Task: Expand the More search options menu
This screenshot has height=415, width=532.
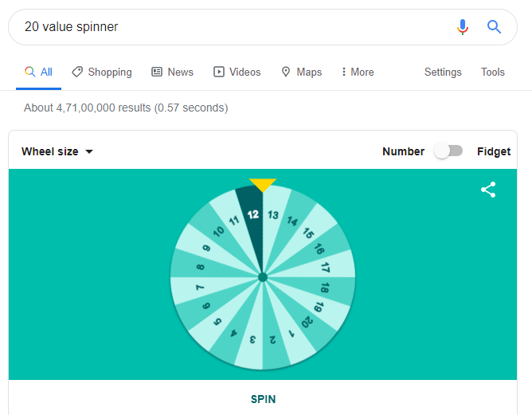Action: click(358, 72)
